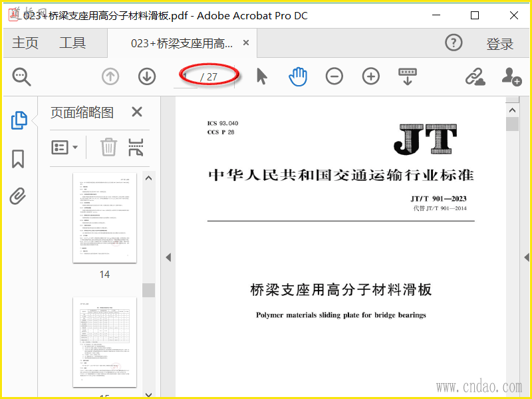Select the arrow selection tool
532x399 pixels.
(x=262, y=76)
